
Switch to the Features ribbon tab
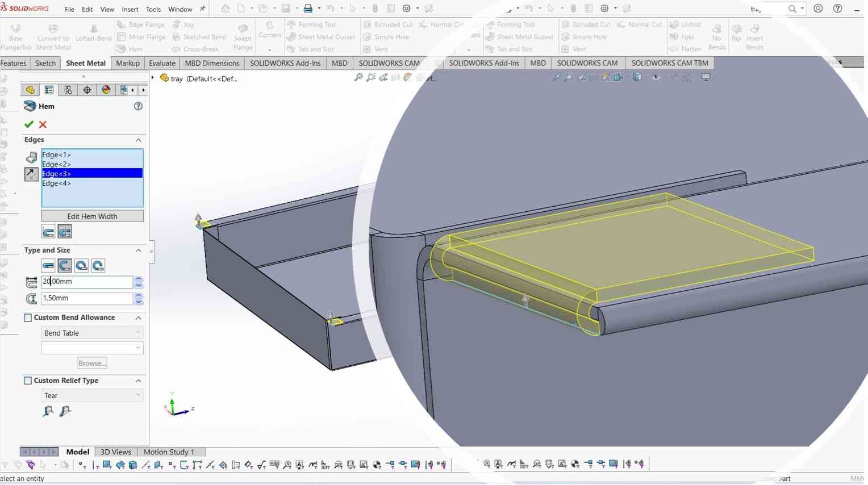click(14, 63)
